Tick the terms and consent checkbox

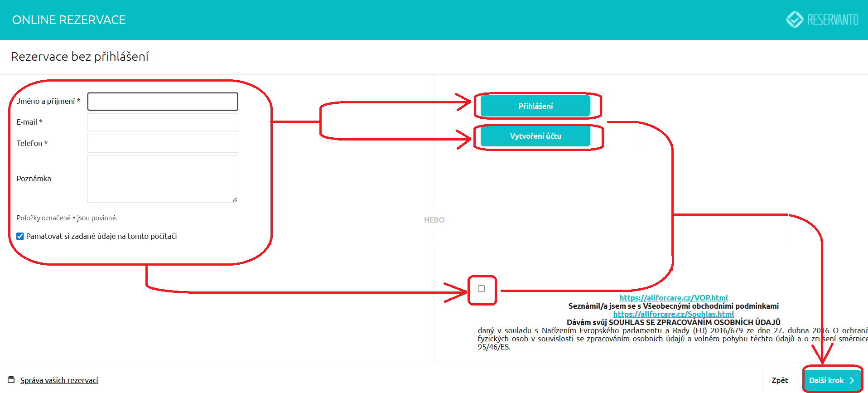(482, 289)
